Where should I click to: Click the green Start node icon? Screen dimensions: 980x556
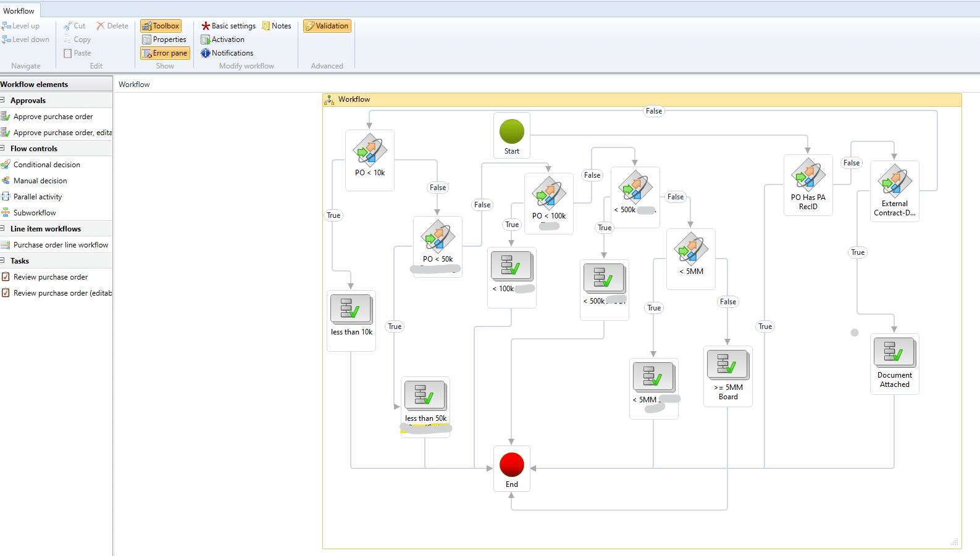511,131
